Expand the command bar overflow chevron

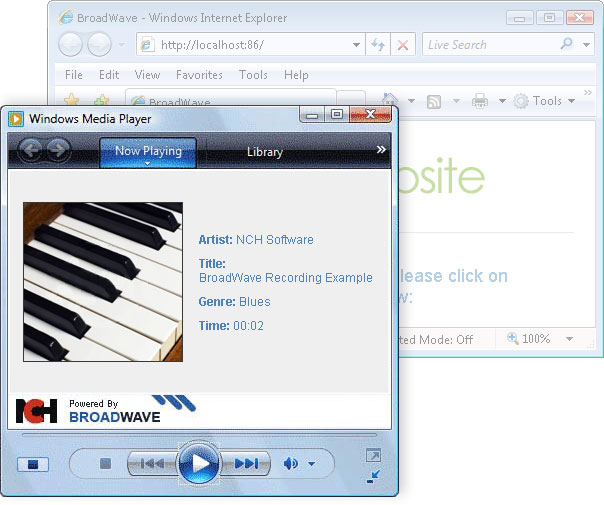pyautogui.click(x=587, y=92)
